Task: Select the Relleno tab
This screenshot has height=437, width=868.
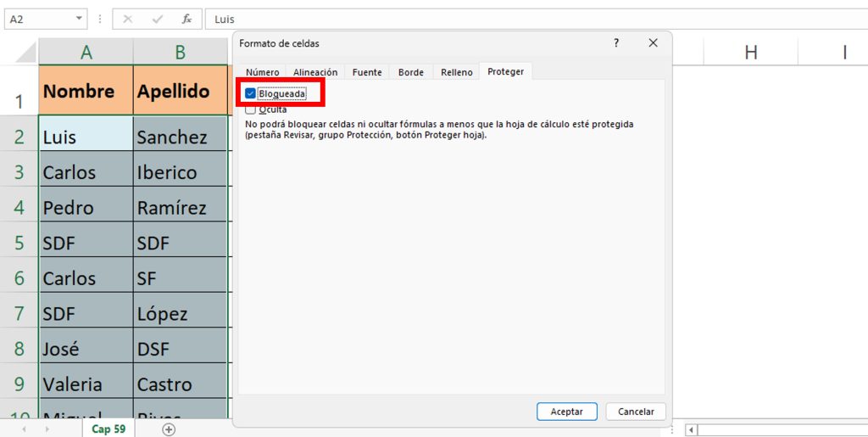Action: click(457, 72)
